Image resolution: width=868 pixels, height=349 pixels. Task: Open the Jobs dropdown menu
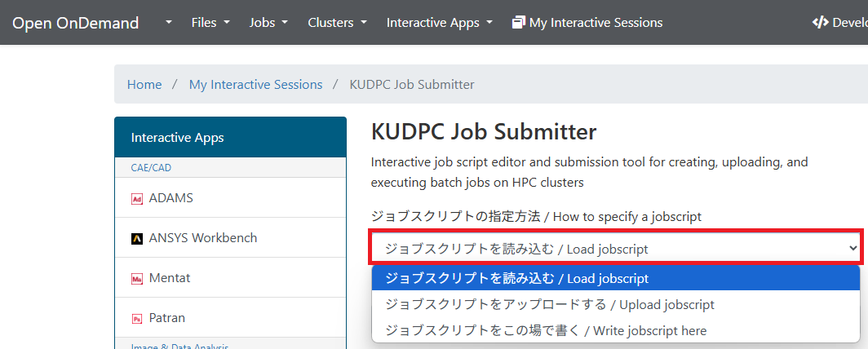(268, 23)
